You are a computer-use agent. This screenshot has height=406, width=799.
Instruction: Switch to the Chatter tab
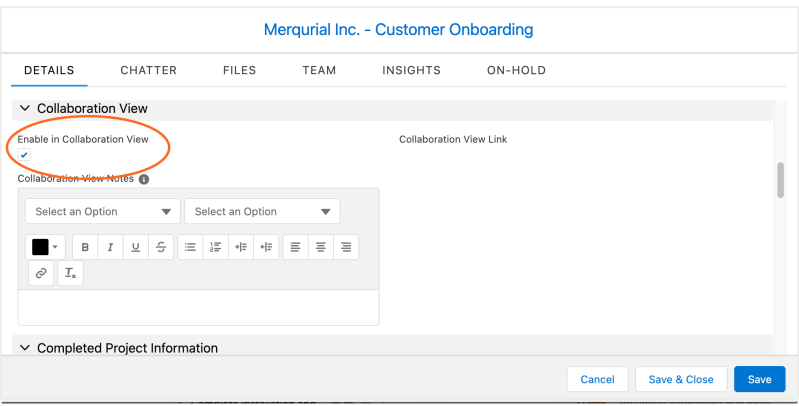click(x=149, y=70)
